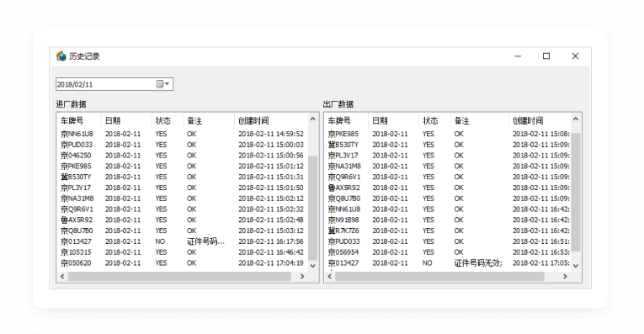Select 京NN61U8 row in 出厂数据
The height and width of the screenshot is (334, 644).
[448, 209]
